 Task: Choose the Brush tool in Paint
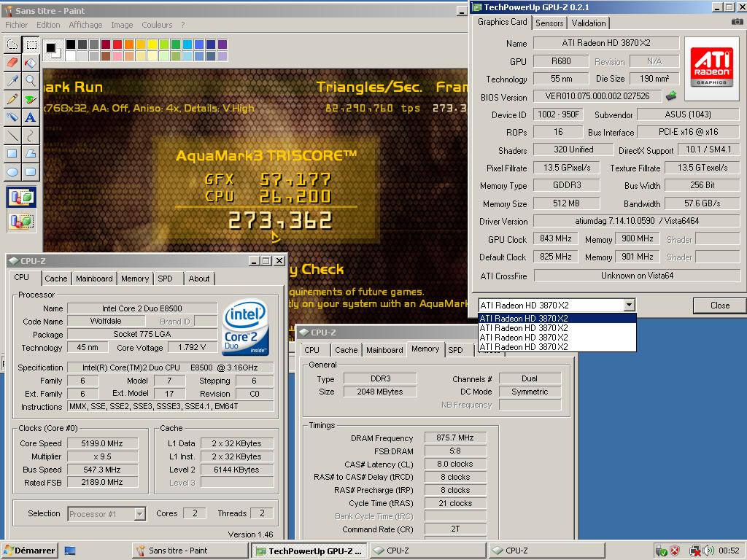click(x=31, y=98)
